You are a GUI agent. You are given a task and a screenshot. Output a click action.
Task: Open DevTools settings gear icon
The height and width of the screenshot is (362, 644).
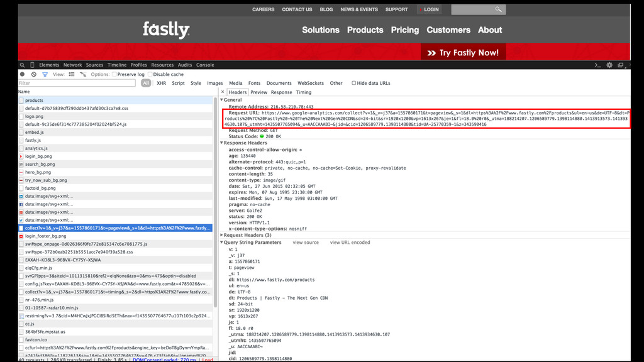coord(609,65)
